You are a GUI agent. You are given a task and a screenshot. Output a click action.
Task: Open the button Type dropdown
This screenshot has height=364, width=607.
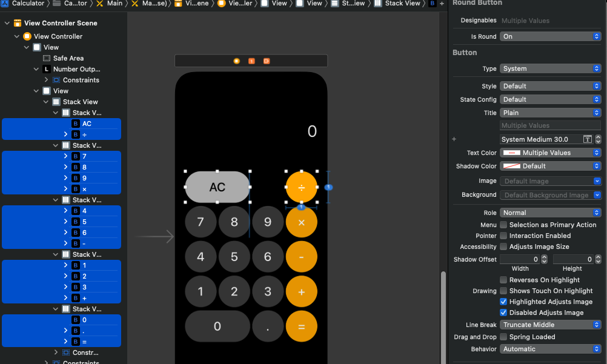pos(550,68)
